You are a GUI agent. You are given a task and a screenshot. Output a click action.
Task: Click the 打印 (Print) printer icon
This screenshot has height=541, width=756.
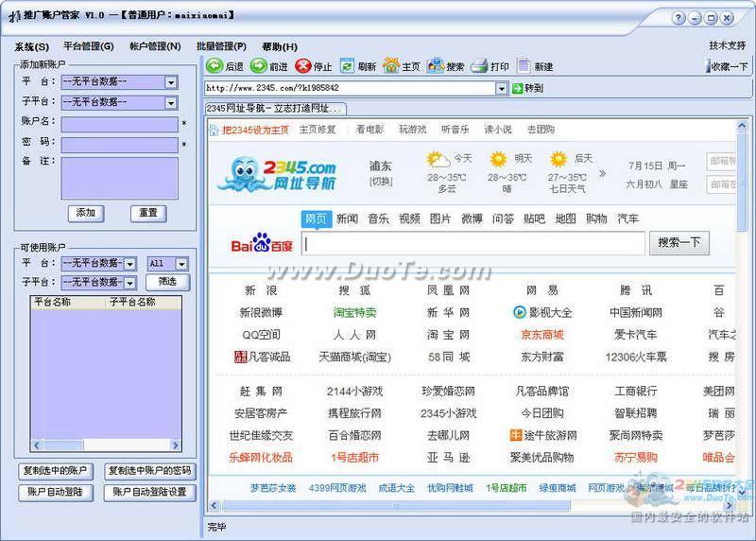(479, 66)
